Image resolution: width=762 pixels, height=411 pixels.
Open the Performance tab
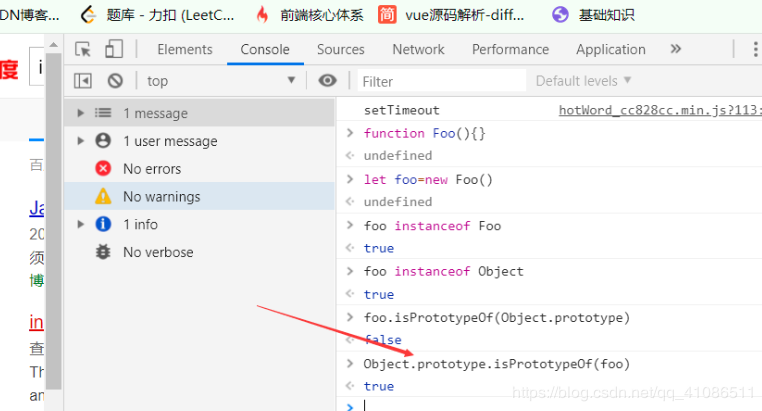tap(510, 49)
